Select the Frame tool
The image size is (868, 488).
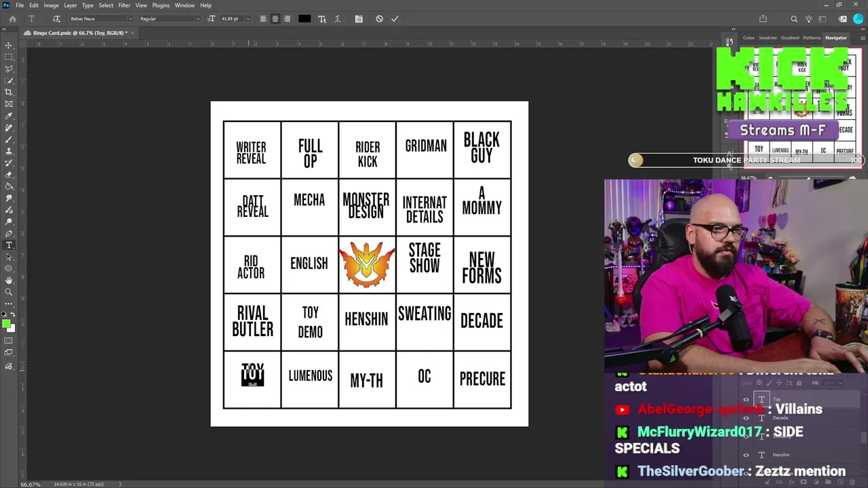9,104
